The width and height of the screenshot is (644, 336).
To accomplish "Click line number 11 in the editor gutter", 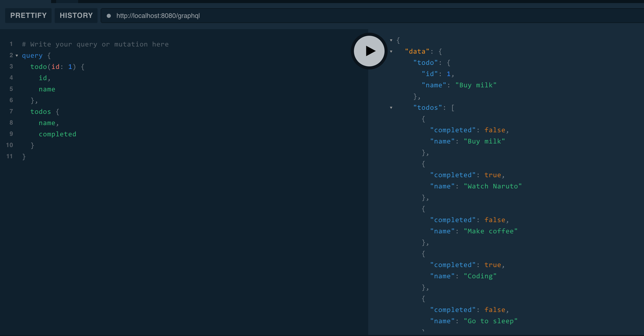I will pos(9,156).
